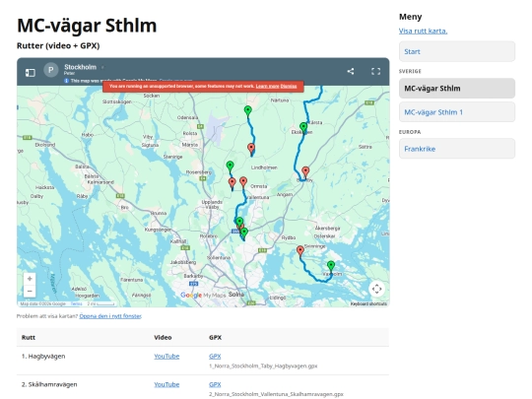Click the Rutt column header

click(x=29, y=338)
